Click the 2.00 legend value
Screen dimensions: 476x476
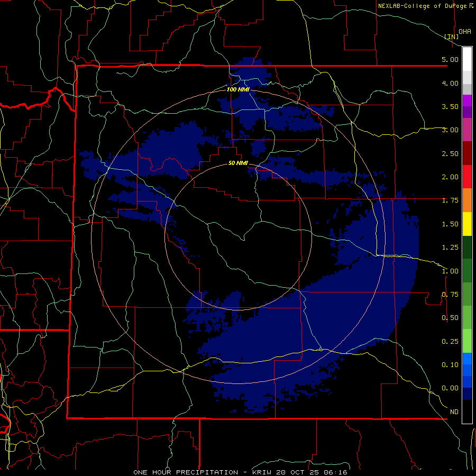(x=450, y=177)
